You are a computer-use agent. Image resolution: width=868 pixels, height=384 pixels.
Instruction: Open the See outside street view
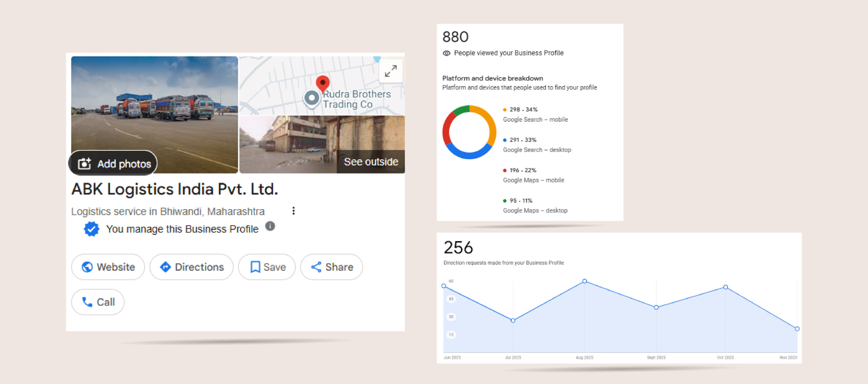point(371,162)
